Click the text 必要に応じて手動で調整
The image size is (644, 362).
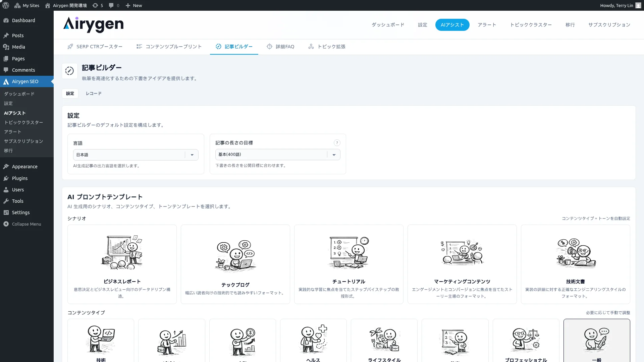point(608,313)
